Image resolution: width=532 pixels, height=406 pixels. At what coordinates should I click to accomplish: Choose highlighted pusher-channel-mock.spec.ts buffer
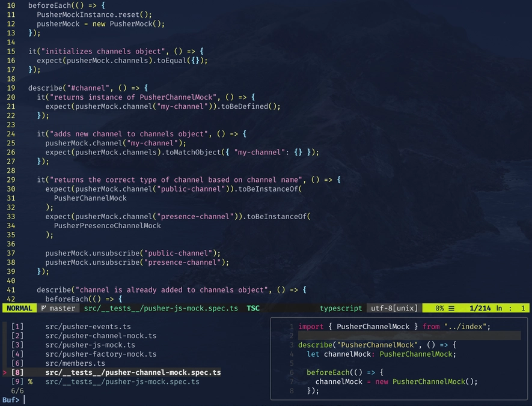click(132, 372)
